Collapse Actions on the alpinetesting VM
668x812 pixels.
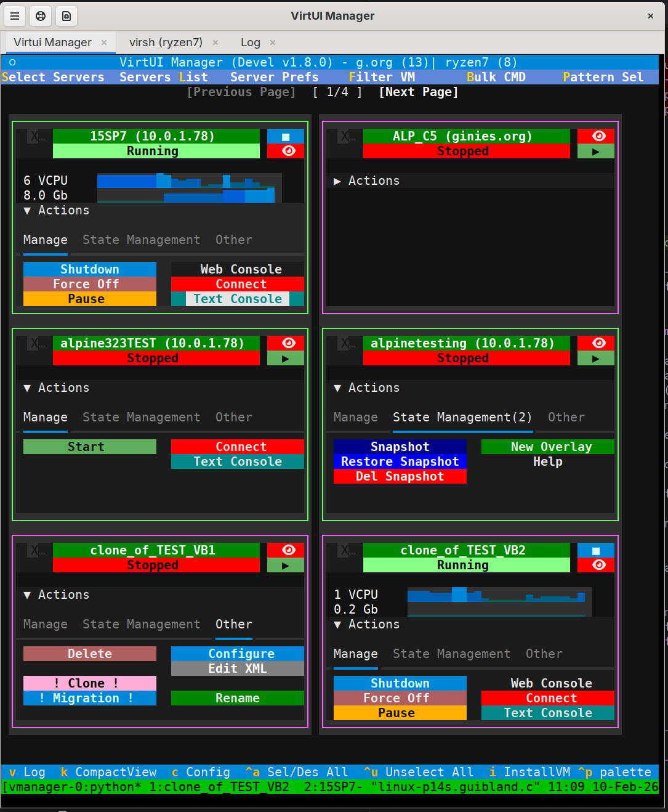tap(366, 388)
